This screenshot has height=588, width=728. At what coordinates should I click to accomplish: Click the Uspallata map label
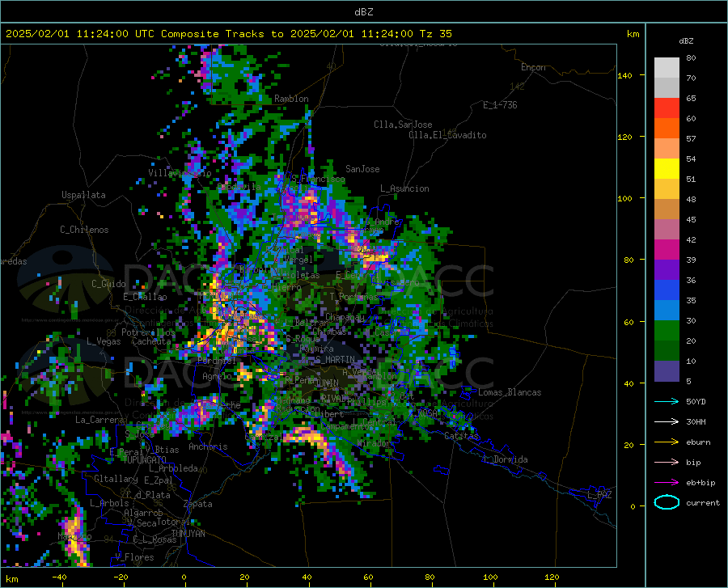coord(83,195)
